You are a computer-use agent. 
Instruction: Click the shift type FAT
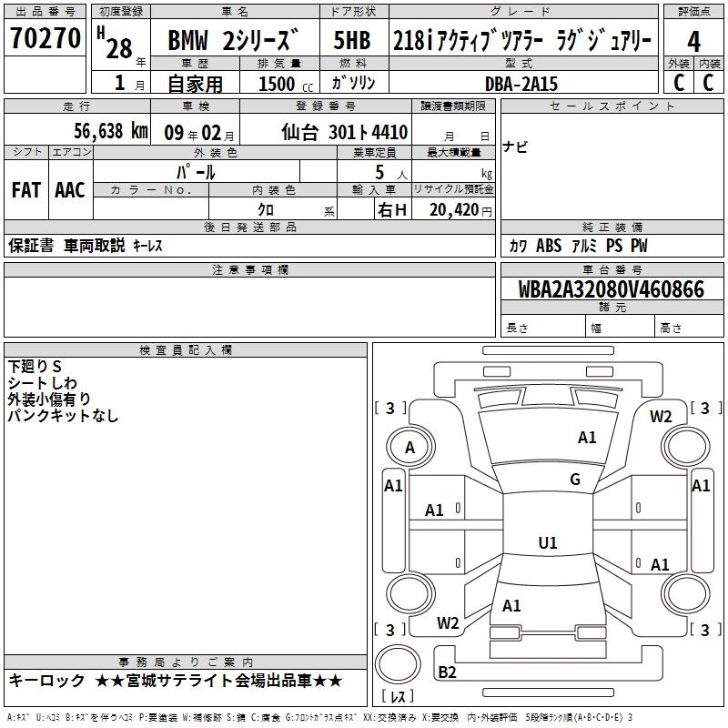pyautogui.click(x=26, y=190)
